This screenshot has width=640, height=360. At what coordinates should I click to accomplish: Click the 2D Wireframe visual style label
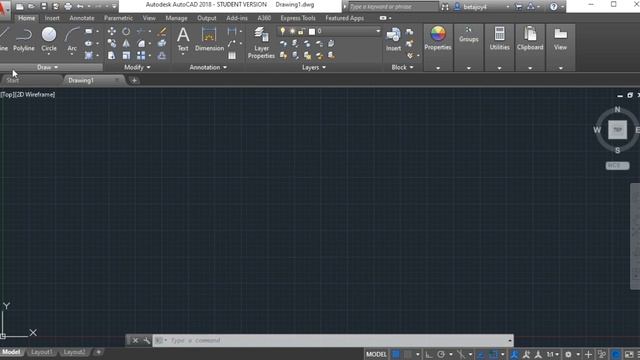point(35,94)
